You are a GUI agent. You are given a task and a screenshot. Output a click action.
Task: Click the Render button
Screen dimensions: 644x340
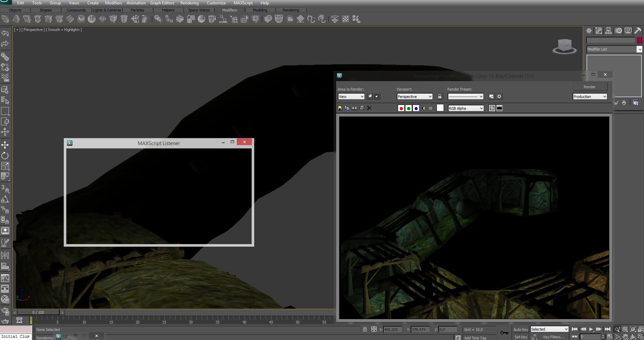(589, 87)
